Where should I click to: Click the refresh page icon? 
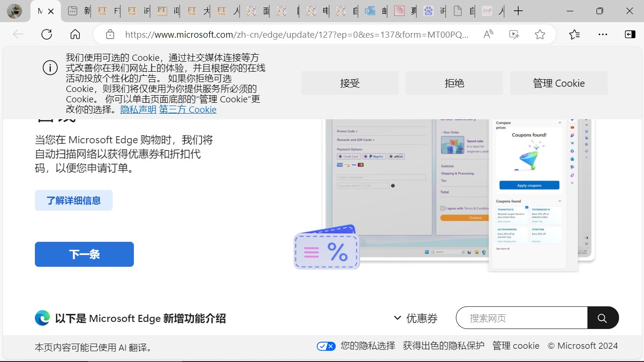46,34
